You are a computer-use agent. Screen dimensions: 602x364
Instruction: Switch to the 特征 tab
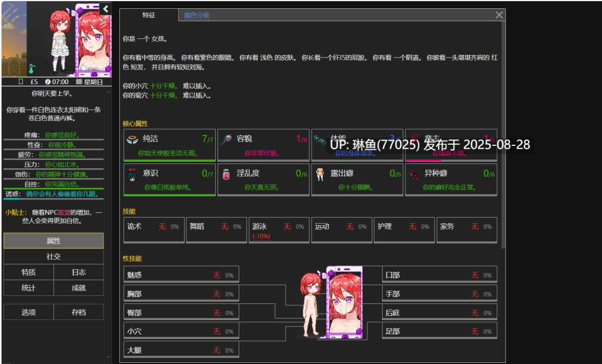tap(149, 16)
